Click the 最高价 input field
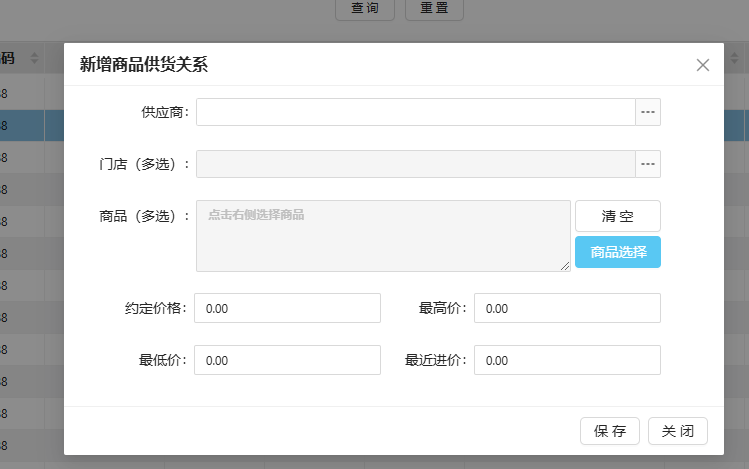Image resolution: width=749 pixels, height=469 pixels. point(567,308)
